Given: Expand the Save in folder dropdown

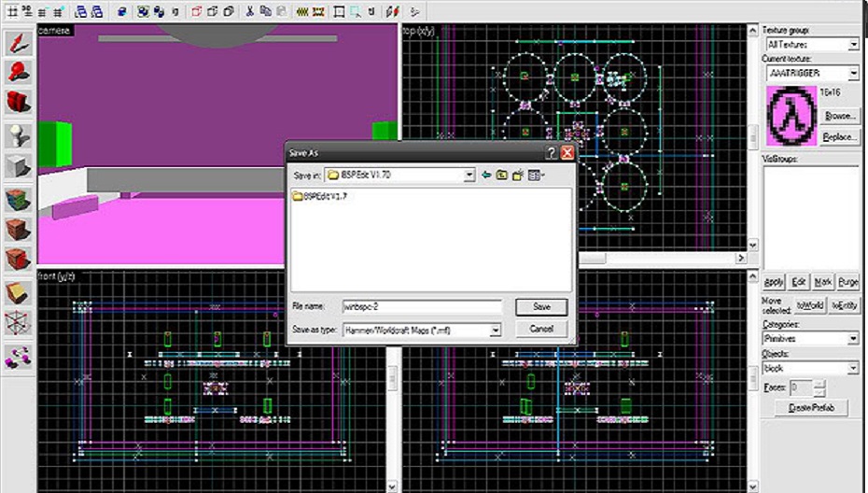Looking at the screenshot, I should (x=469, y=175).
